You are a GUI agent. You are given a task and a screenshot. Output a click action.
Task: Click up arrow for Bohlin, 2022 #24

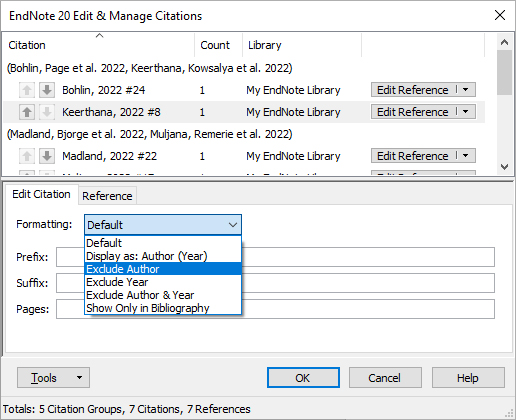[27, 90]
